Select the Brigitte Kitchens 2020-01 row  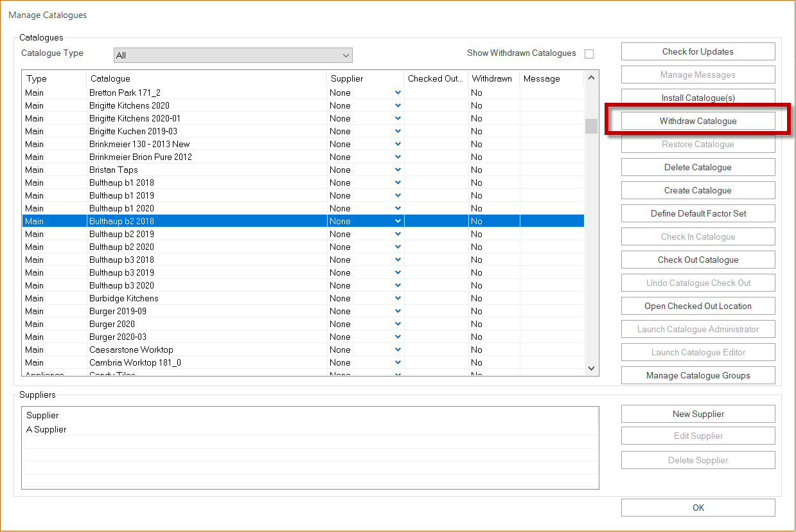tap(303, 118)
